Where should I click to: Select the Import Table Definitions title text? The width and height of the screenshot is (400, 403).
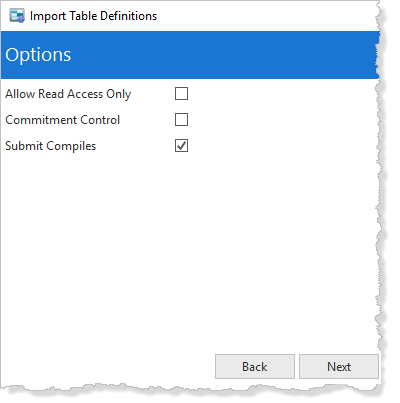93,16
